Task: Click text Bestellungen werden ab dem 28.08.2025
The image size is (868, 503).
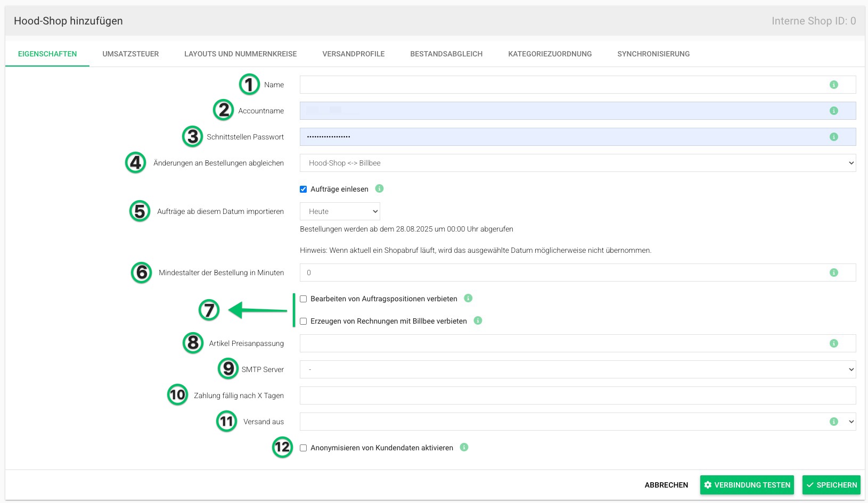Action: [406, 229]
